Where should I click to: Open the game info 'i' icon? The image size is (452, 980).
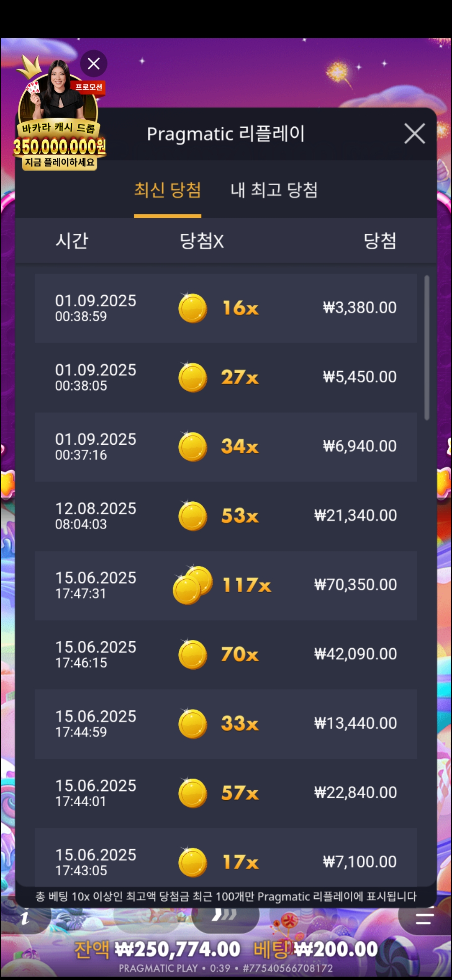click(x=25, y=918)
